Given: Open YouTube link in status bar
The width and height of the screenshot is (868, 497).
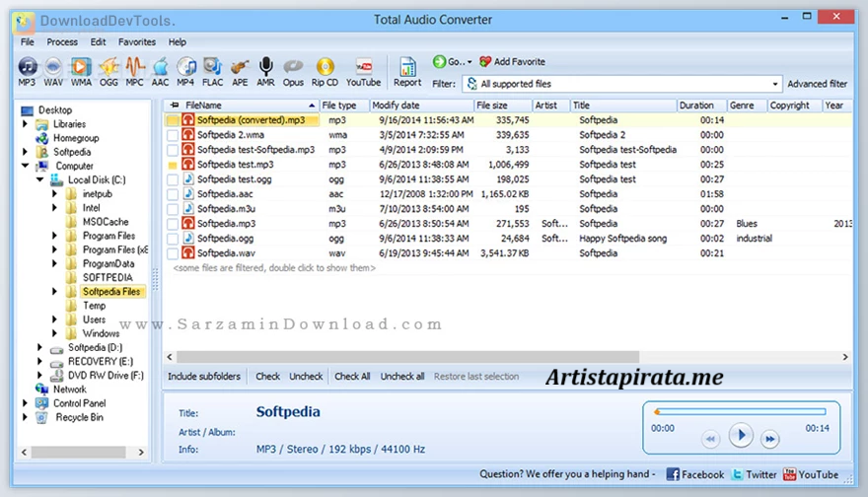Looking at the screenshot, I should [x=811, y=474].
